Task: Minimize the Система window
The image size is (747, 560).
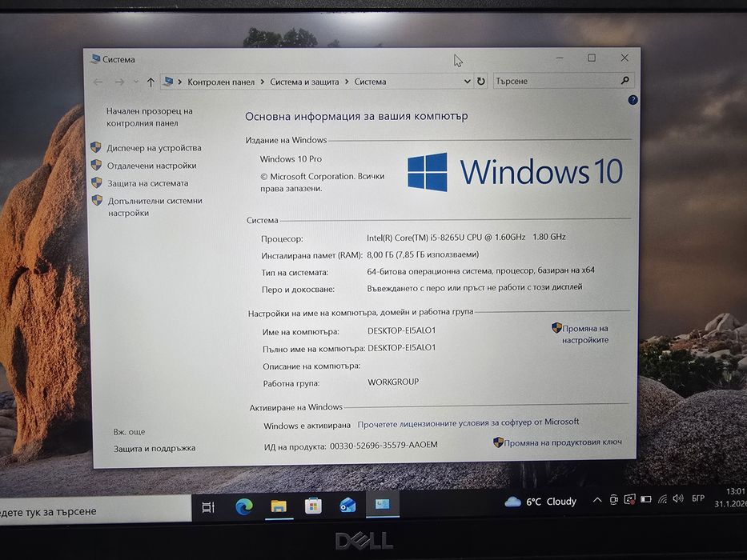Action: [x=560, y=58]
